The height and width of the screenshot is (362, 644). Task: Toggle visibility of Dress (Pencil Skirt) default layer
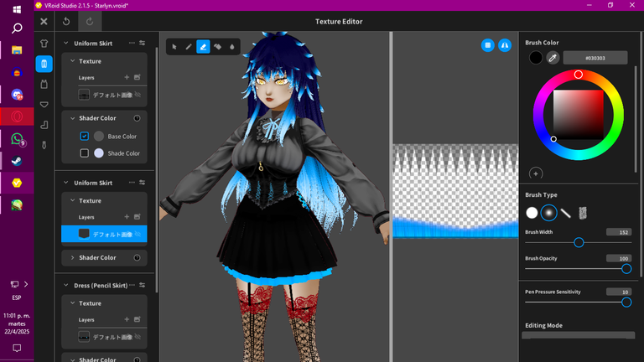[138, 337]
